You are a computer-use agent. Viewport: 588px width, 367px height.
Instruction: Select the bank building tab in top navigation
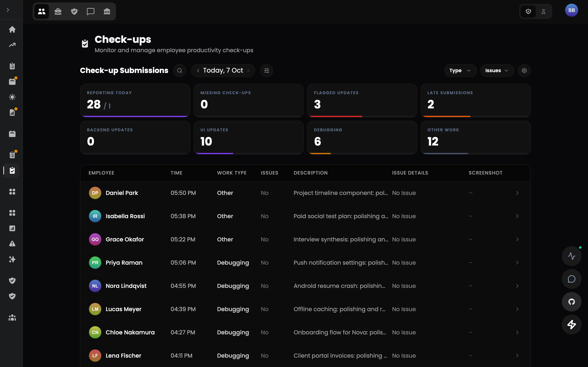[x=107, y=11]
